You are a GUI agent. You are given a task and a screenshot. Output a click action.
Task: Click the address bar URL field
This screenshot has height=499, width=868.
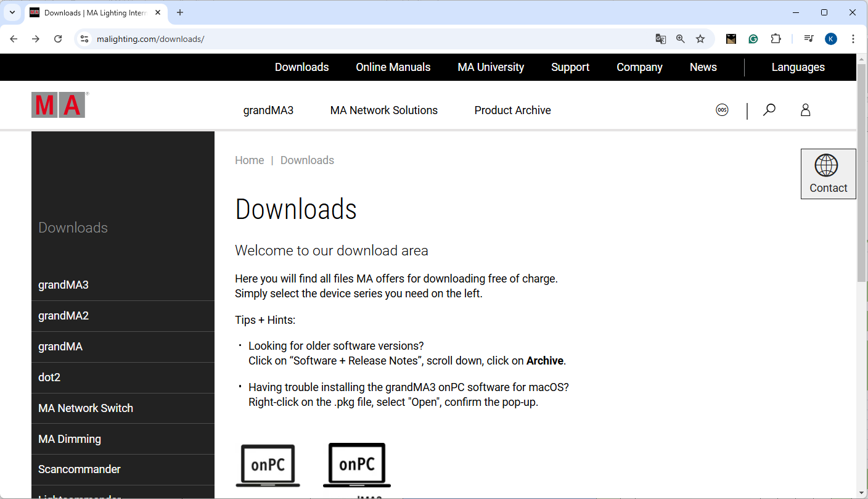click(370, 39)
